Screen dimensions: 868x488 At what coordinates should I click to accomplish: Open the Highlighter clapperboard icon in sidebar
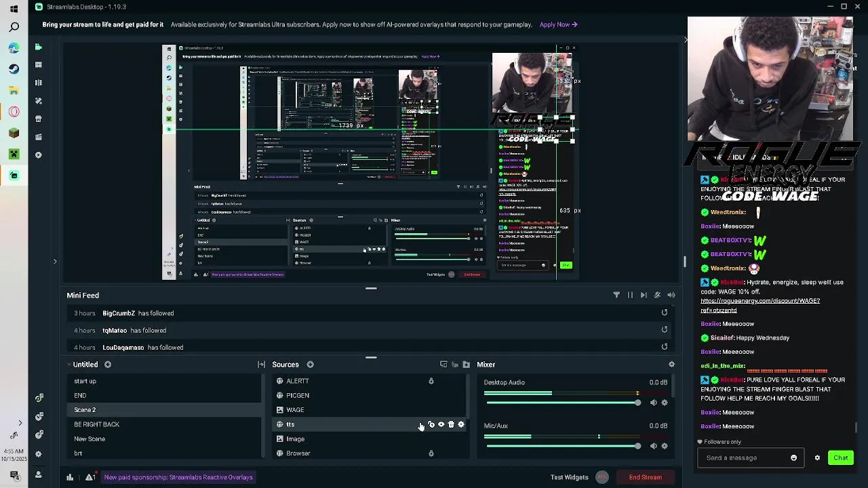(39, 137)
